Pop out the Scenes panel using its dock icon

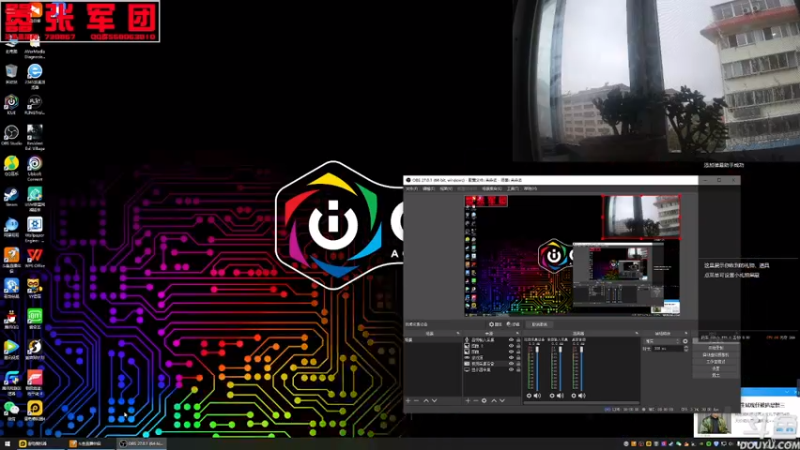458,333
